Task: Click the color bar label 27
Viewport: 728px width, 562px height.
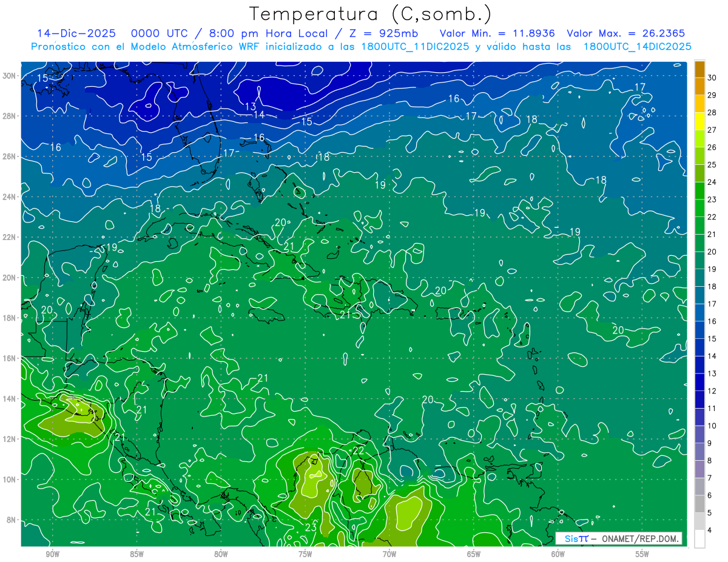Action: click(x=712, y=130)
